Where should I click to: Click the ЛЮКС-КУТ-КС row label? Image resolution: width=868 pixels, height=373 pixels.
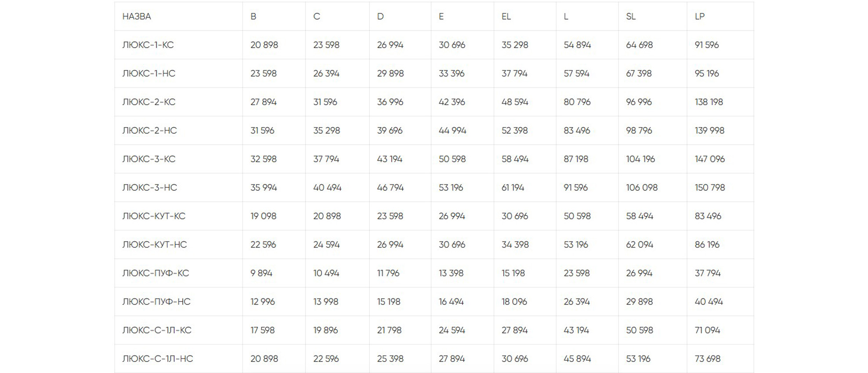click(x=154, y=216)
